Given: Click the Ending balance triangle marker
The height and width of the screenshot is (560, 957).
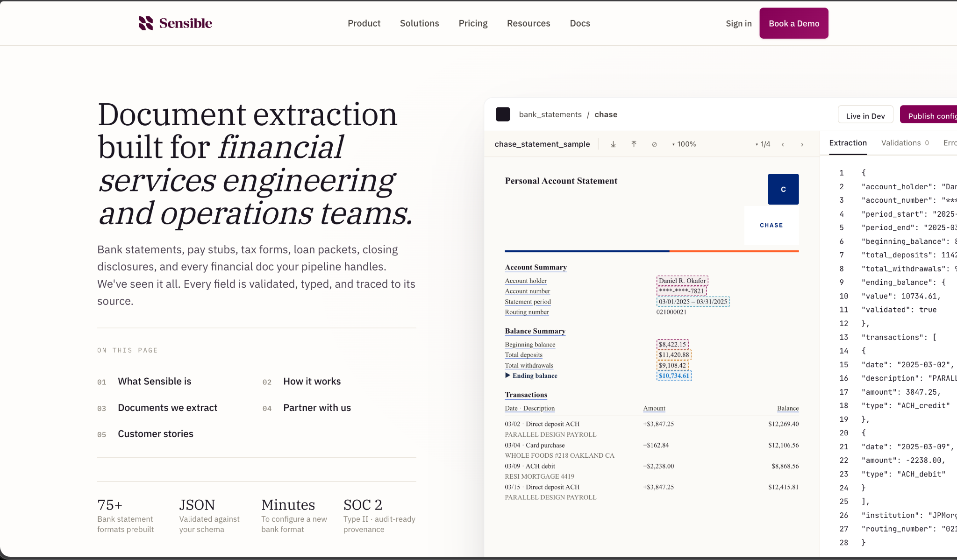Looking at the screenshot, I should [x=507, y=376].
